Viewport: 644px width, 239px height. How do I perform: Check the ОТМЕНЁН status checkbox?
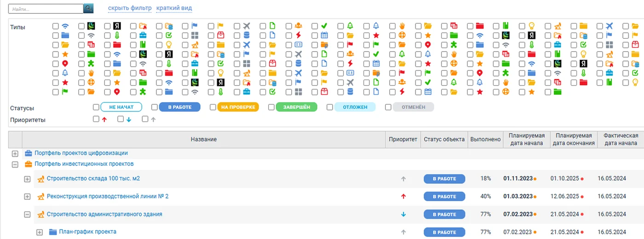388,107
